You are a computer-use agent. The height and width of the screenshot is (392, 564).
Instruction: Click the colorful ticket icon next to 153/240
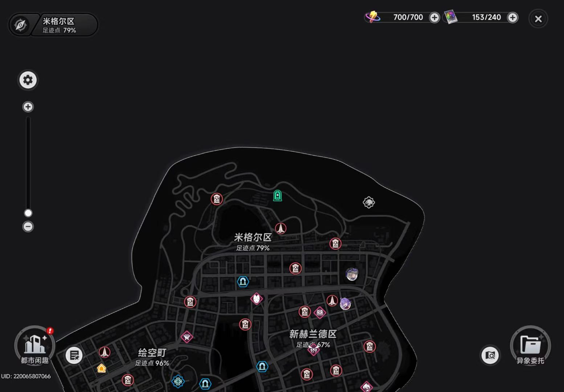[x=451, y=17]
